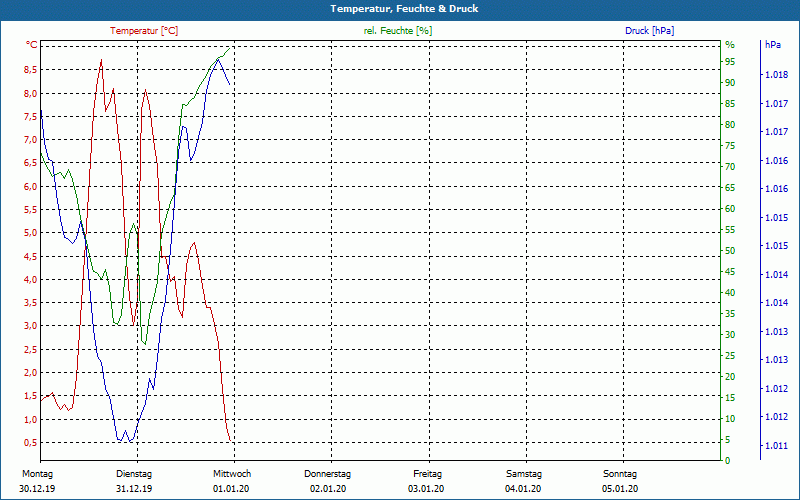Screen dimensions: 800x500
Task: Click the green '25' humidity tick value
Action: pyautogui.click(x=730, y=356)
